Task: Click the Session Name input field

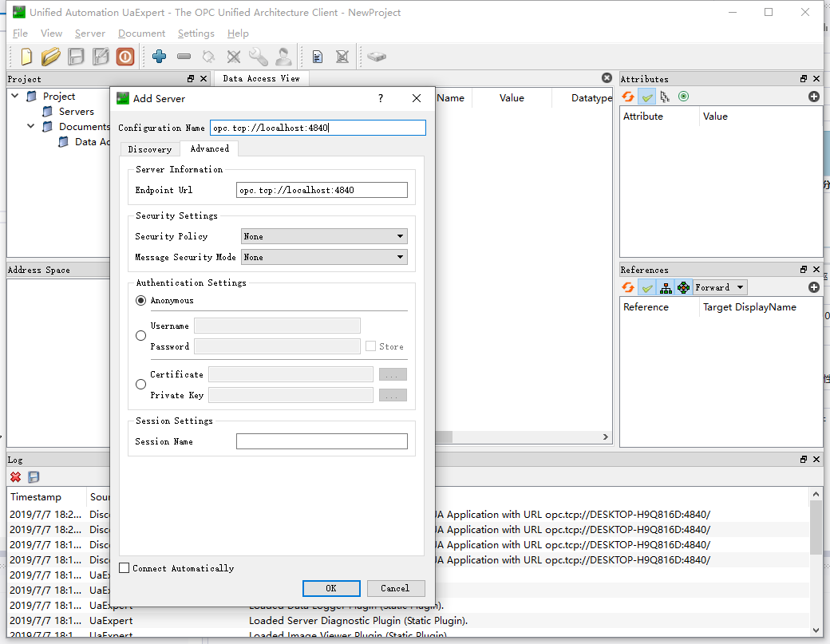Action: coord(322,441)
